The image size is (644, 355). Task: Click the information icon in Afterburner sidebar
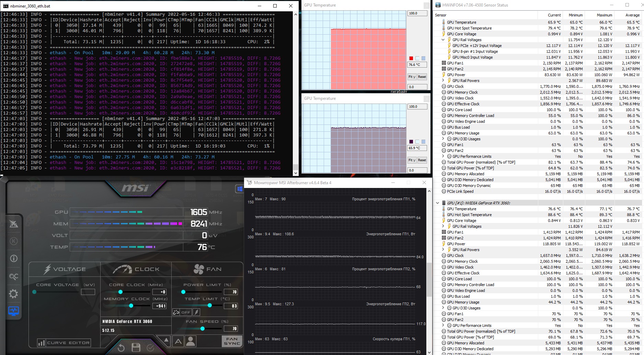click(x=14, y=259)
